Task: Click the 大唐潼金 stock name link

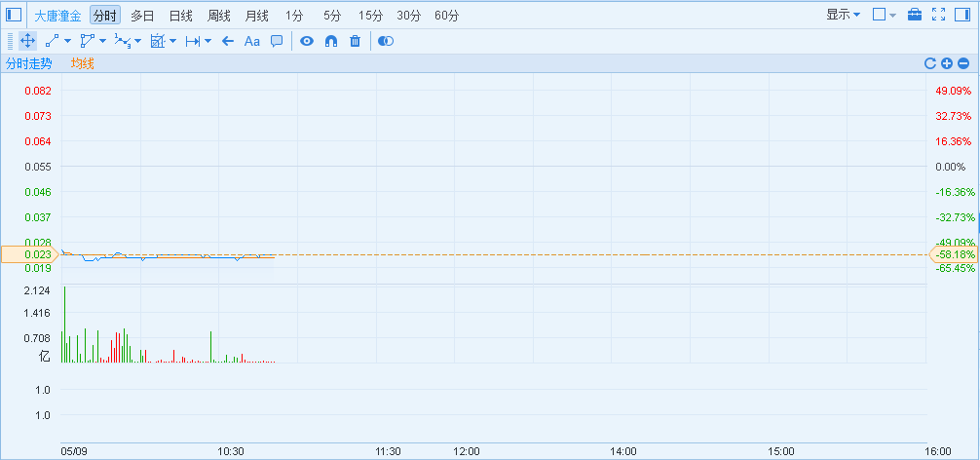Action: tap(57, 16)
